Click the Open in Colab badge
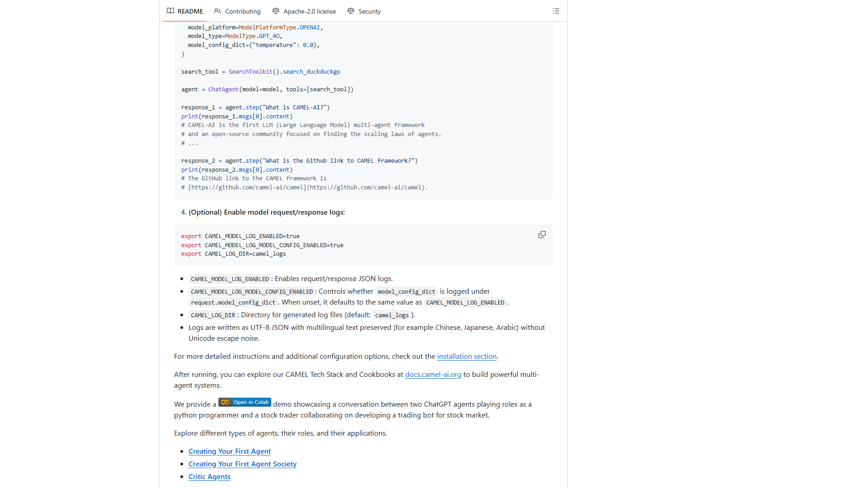This screenshot has height=488, width=868. [x=245, y=402]
